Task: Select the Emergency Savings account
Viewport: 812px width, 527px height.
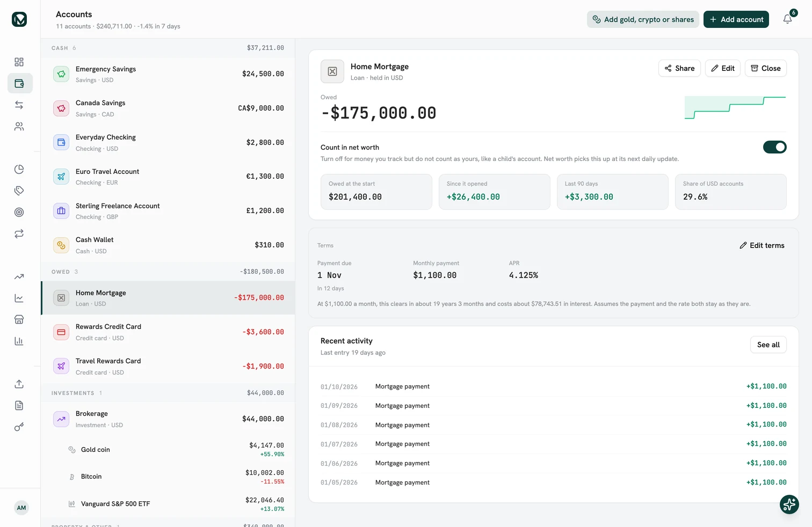Action: pyautogui.click(x=168, y=74)
